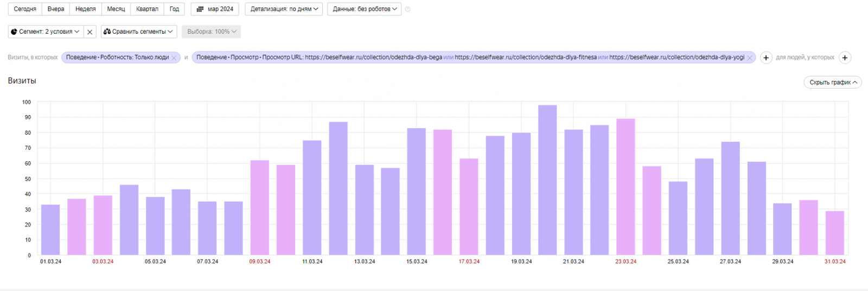Click the tallest bar for 20.03.24

[547, 180]
